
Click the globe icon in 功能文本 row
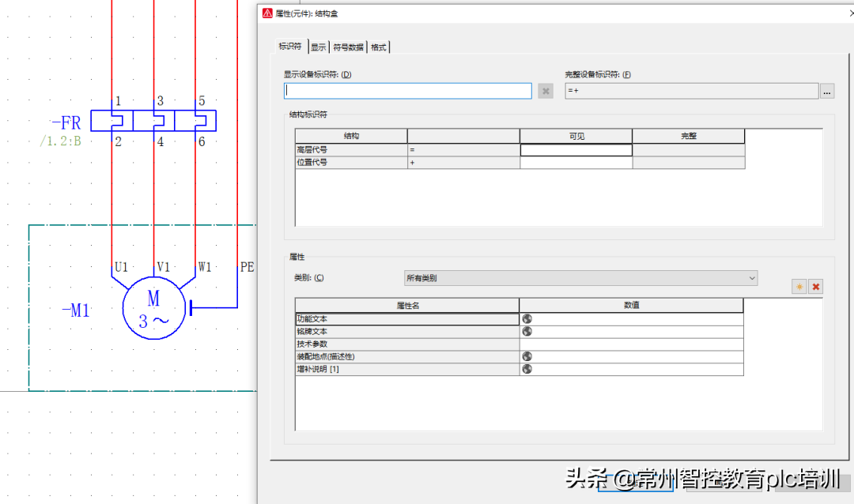coord(527,319)
